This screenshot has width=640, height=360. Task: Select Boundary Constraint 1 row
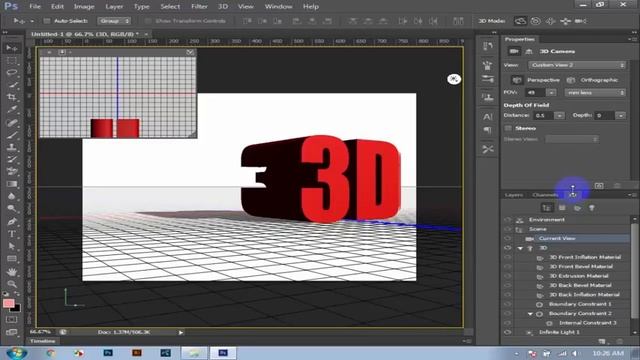click(580, 304)
